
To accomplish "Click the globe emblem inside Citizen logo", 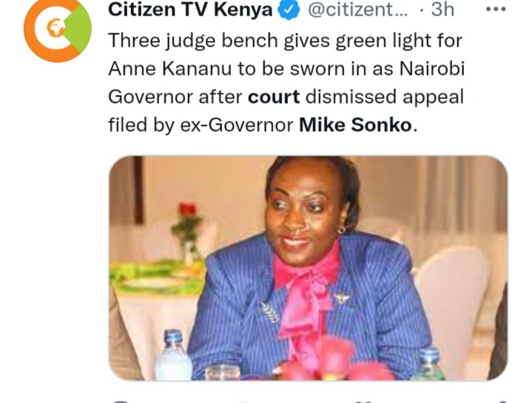I will (x=56, y=28).
